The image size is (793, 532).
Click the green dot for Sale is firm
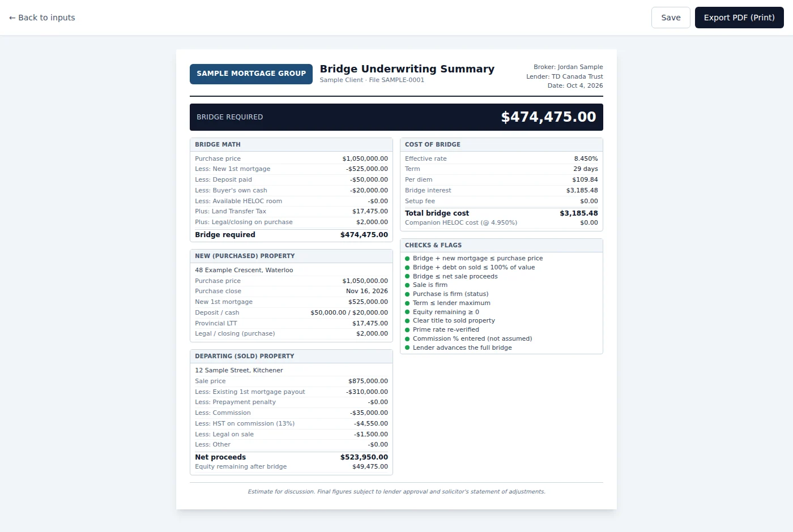[x=407, y=285]
